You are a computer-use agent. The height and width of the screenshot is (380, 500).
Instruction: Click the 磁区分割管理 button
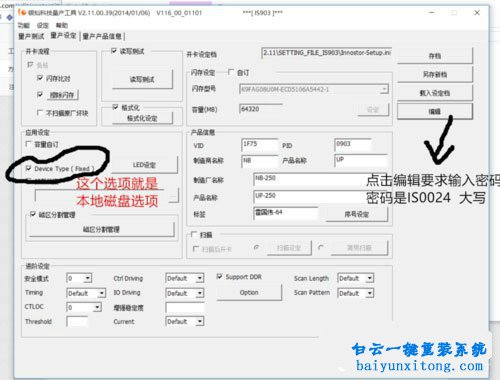101,229
